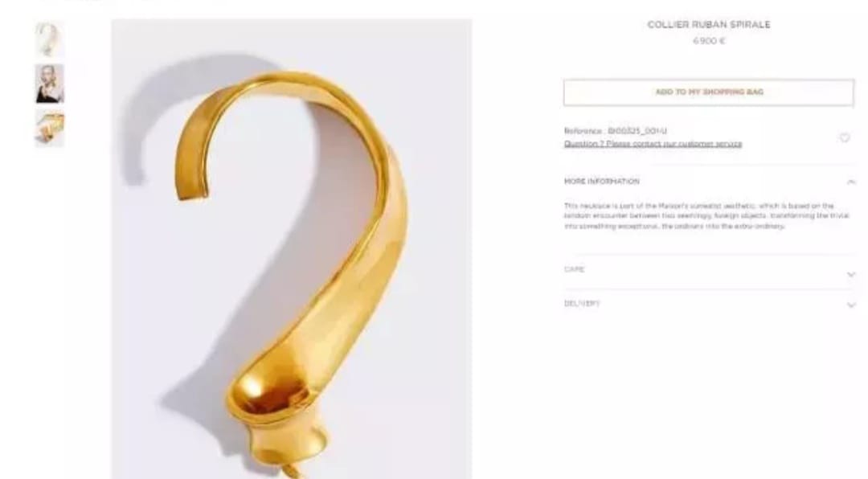Select the first necklace thumbnail
868x479 pixels.
tap(49, 39)
